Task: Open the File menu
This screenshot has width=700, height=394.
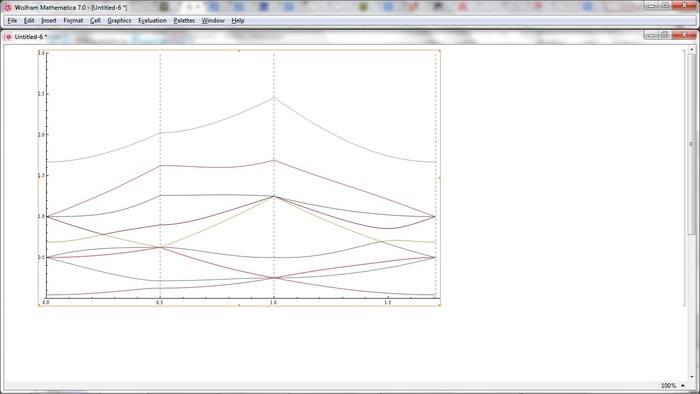Action: coord(12,21)
